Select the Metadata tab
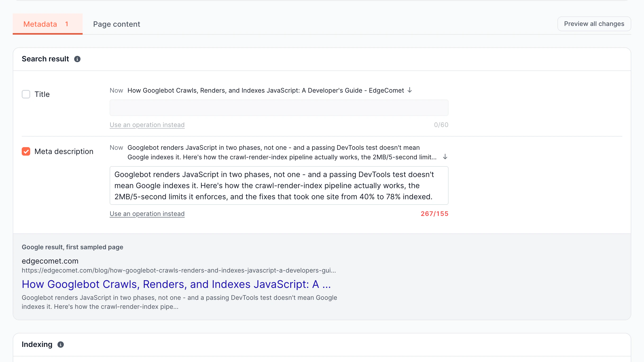 [x=48, y=24]
